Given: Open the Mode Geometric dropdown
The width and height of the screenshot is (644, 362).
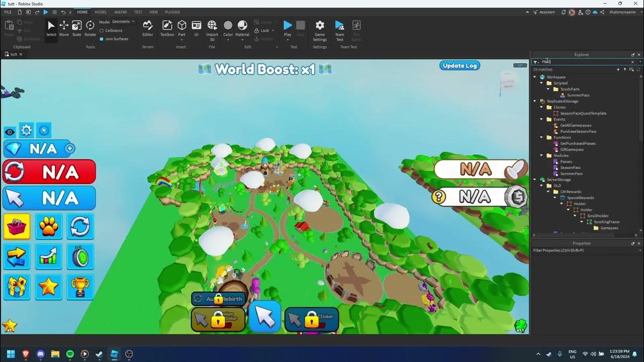Looking at the screenshot, I should pos(123,22).
